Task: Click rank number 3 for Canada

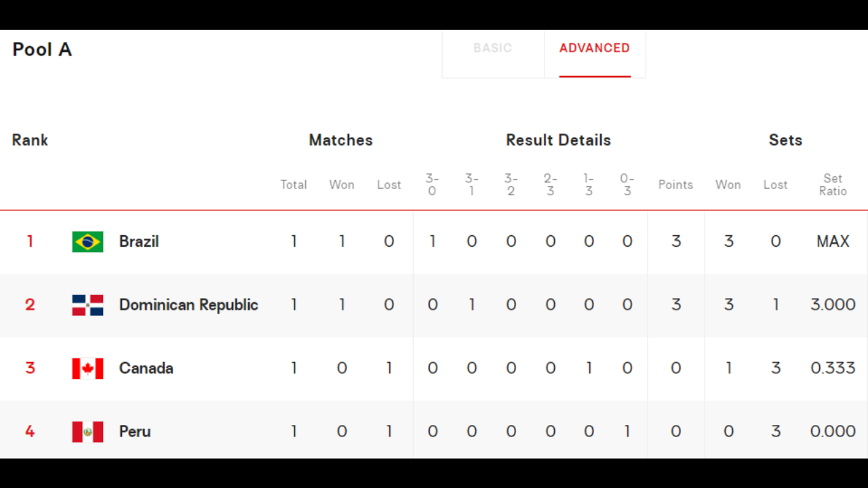Action: [x=30, y=369]
